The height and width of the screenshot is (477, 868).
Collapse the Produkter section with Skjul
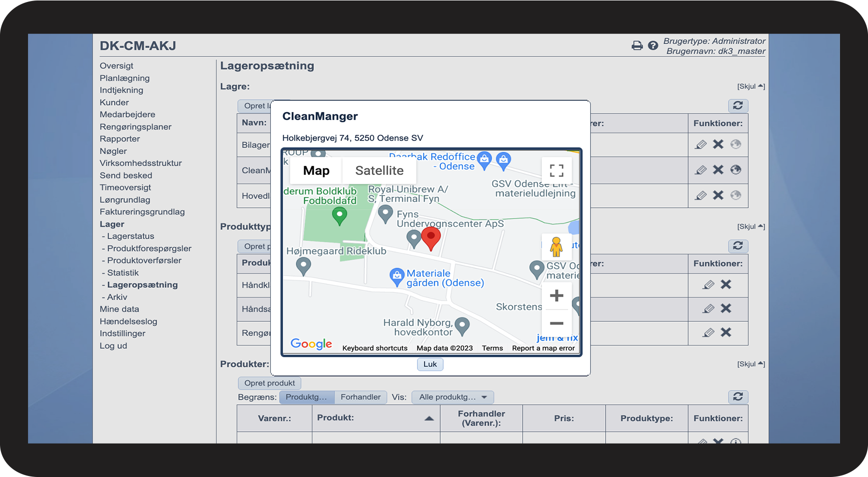(x=751, y=364)
